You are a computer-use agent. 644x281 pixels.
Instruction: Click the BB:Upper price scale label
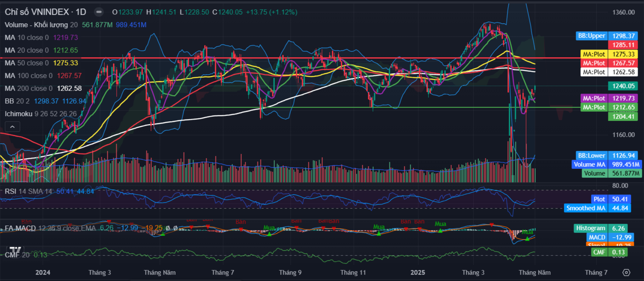point(591,36)
